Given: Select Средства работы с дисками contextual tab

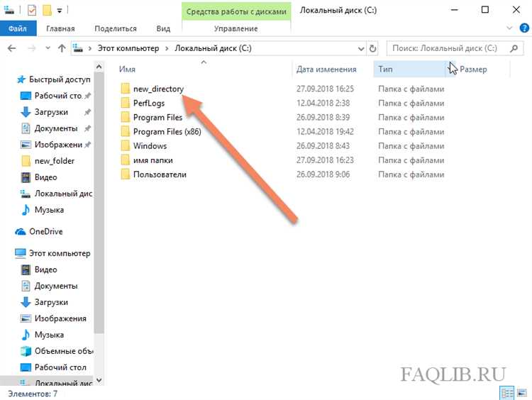Looking at the screenshot, I should point(236,11).
